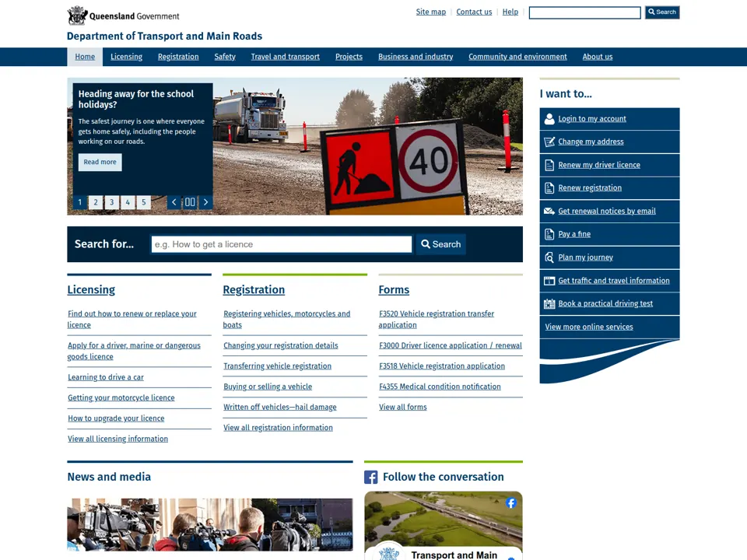Click the pencil icon beside Change my address
The height and width of the screenshot is (560, 747).
(549, 142)
